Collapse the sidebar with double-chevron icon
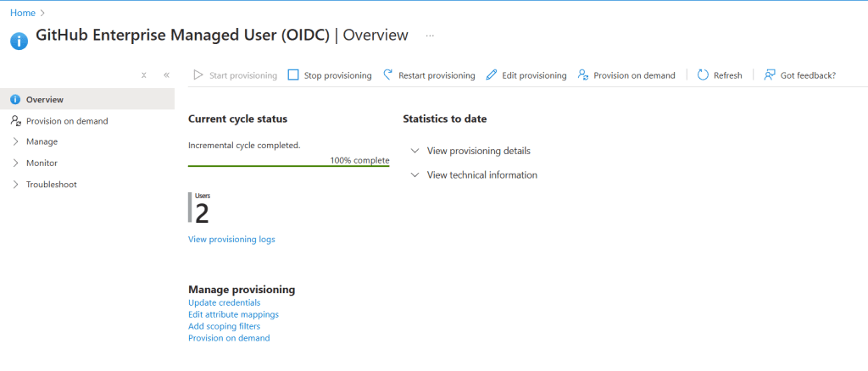Screen dimensions: 868x371 coord(166,75)
